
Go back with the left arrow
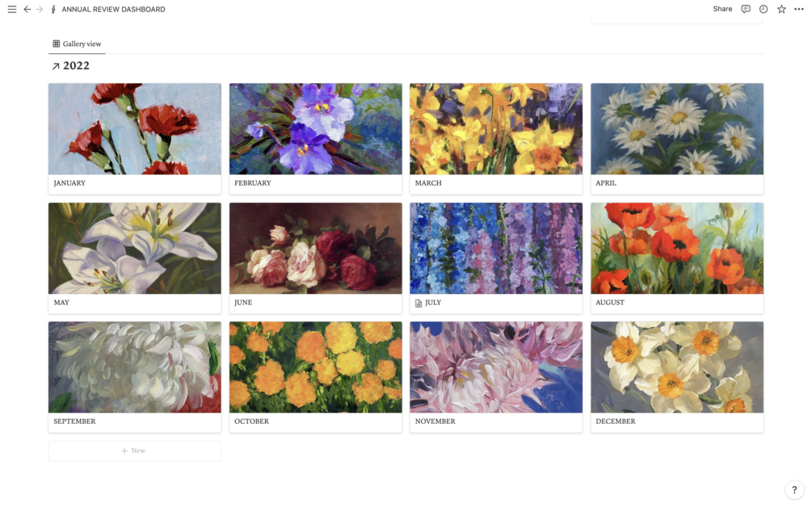[x=27, y=10]
